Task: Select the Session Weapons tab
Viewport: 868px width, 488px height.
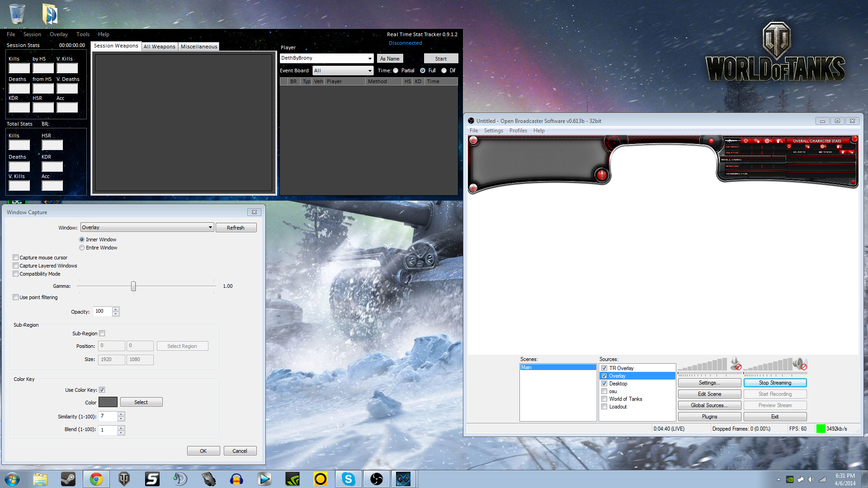Action: click(115, 46)
